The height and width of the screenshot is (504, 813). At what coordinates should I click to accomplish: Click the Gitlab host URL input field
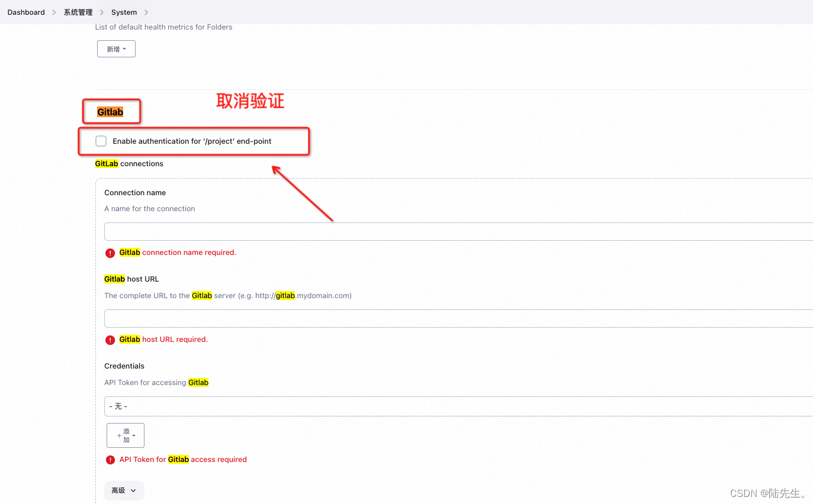(x=458, y=318)
